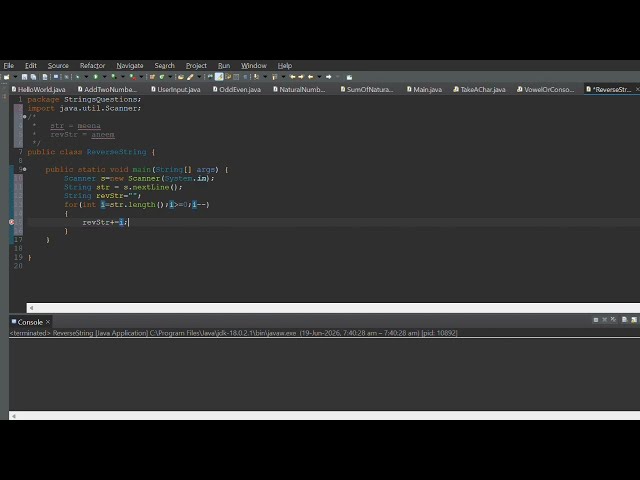The width and height of the screenshot is (640, 480).
Task: Click the Clear Console icon
Action: (x=624, y=320)
